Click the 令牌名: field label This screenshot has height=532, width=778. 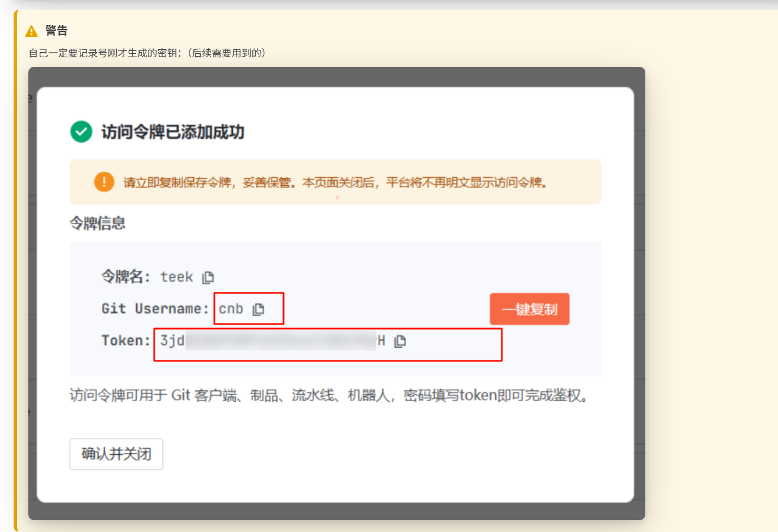(x=126, y=277)
